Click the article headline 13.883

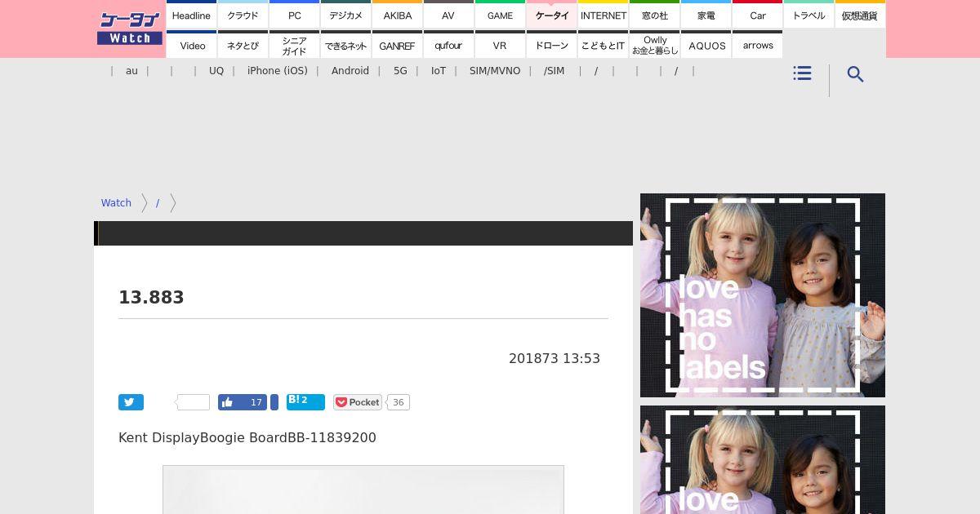point(151,298)
